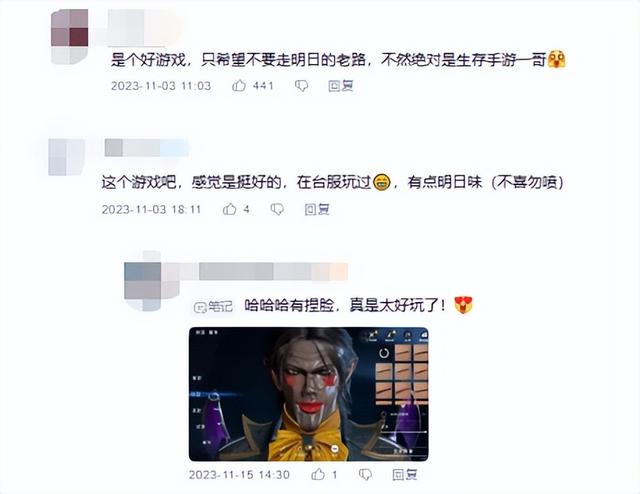The width and height of the screenshot is (640, 494).
Task: Click the timestamp 2023-11-03 11:03
Action: (x=161, y=86)
